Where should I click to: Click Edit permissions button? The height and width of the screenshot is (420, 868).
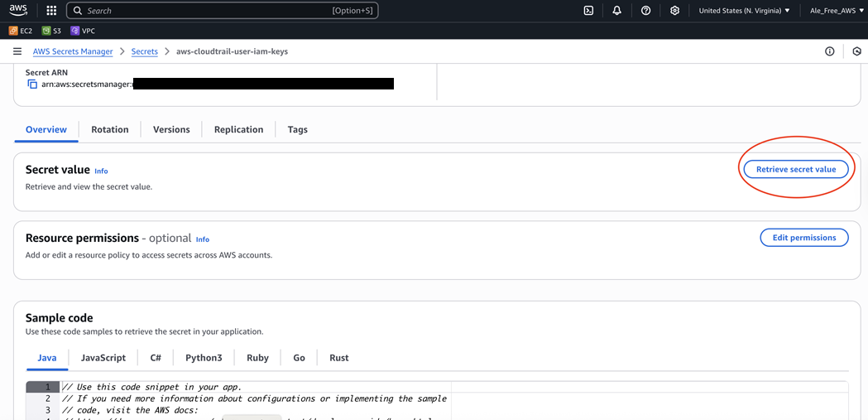[804, 238]
